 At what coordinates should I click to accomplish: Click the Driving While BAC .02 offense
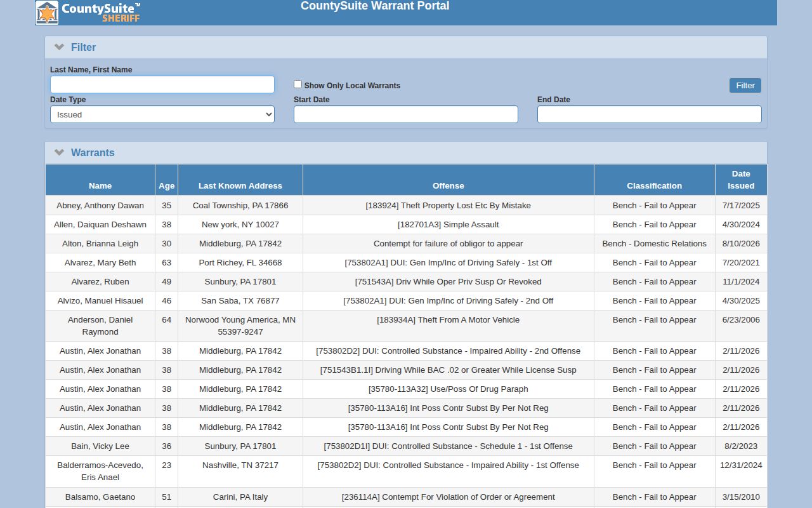coord(449,370)
